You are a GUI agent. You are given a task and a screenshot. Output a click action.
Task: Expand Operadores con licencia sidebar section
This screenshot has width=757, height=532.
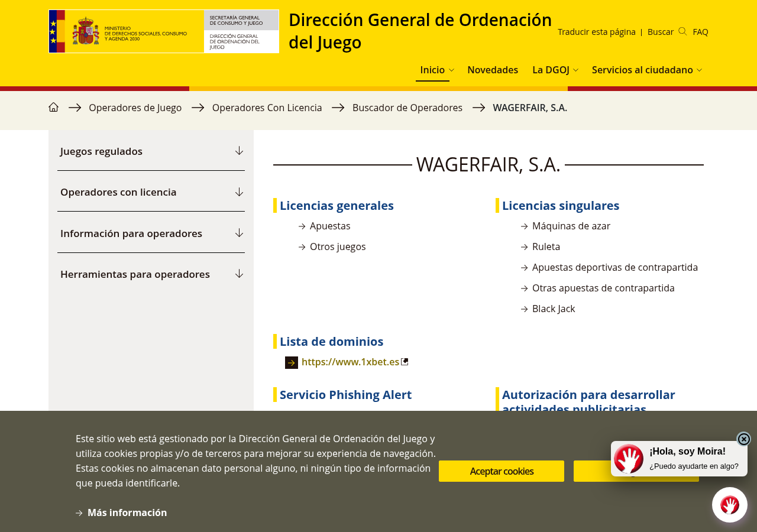[x=151, y=192]
